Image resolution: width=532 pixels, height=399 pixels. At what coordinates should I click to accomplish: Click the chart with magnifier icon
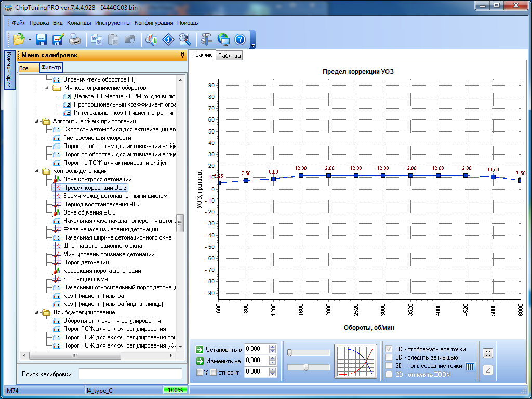152,39
